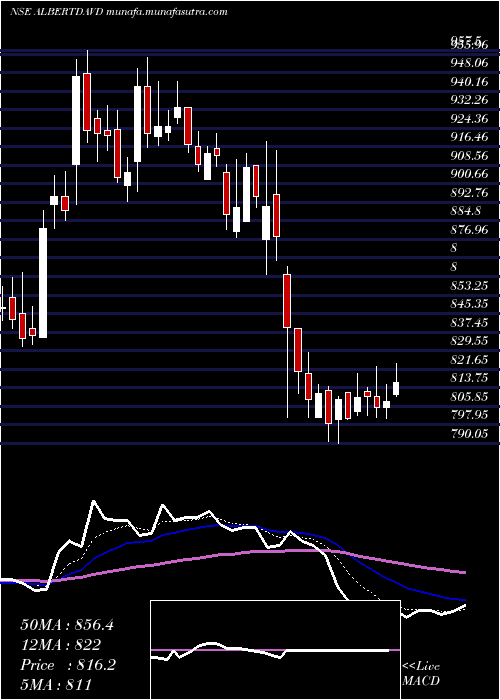
Task: Click the NSE ALBERTDAVD chart title
Action: tap(118, 12)
